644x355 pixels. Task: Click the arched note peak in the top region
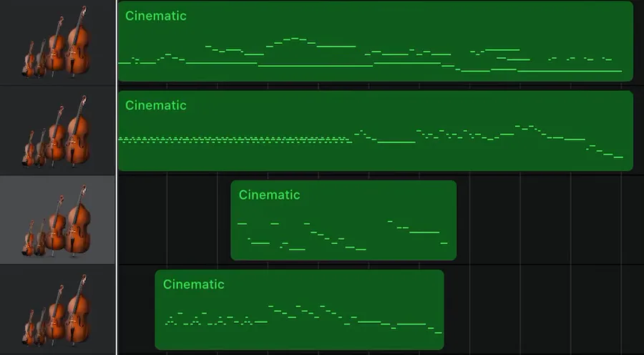[x=293, y=39]
